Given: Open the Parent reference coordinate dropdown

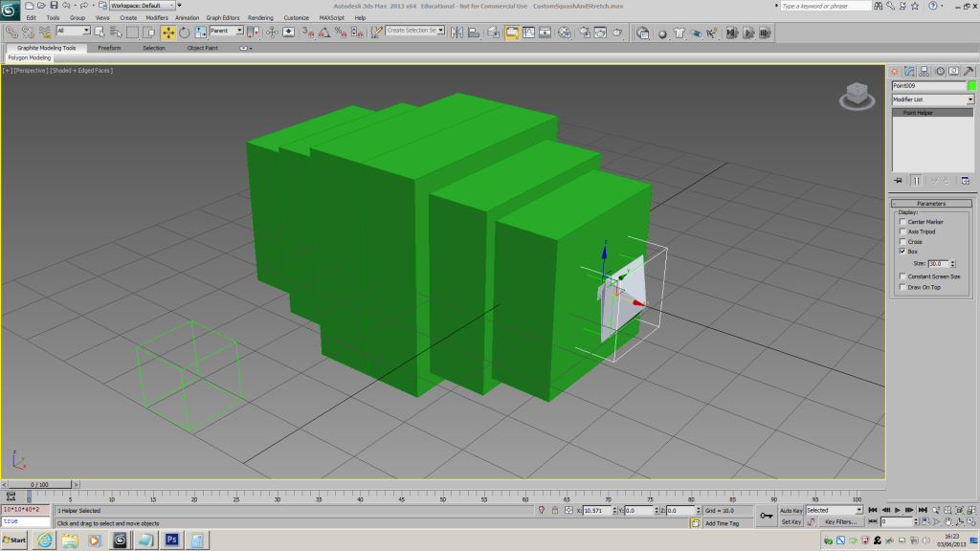Looking at the screenshot, I should [226, 32].
